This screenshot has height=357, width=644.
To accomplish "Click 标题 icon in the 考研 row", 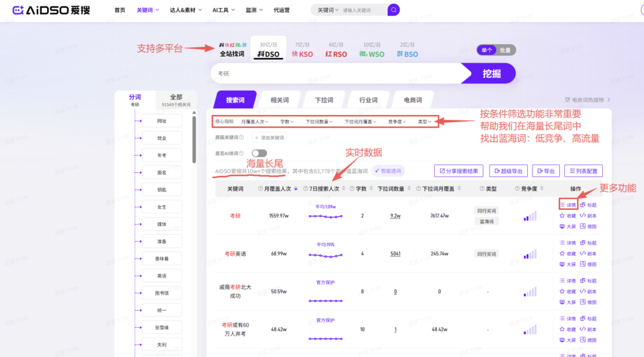I will (x=588, y=205).
